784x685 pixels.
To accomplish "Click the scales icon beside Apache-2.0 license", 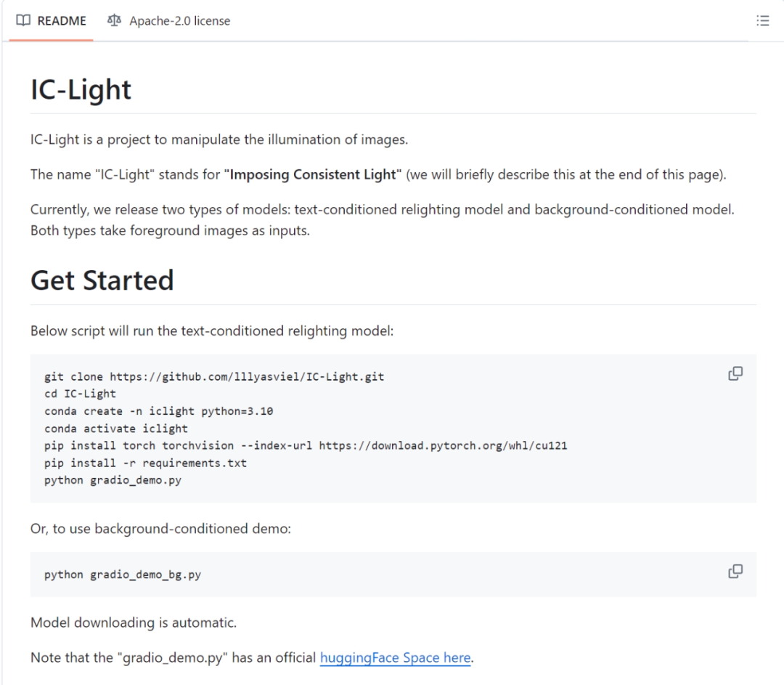I will 114,20.
